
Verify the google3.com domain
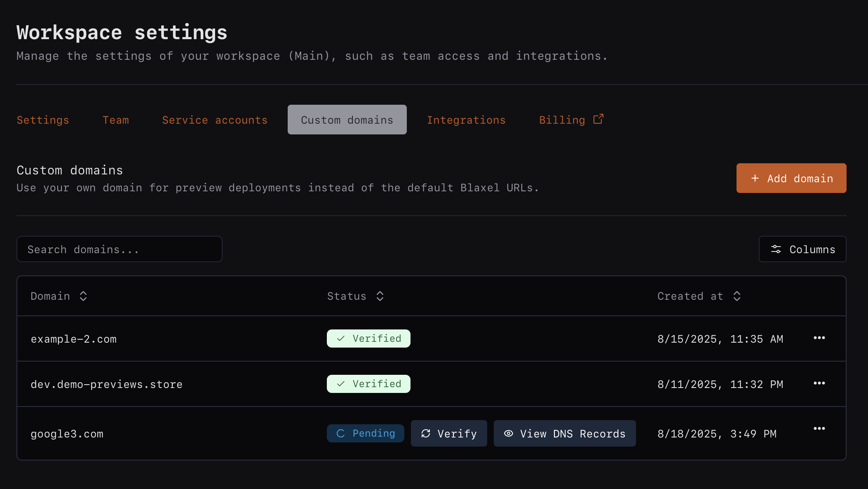(448, 433)
